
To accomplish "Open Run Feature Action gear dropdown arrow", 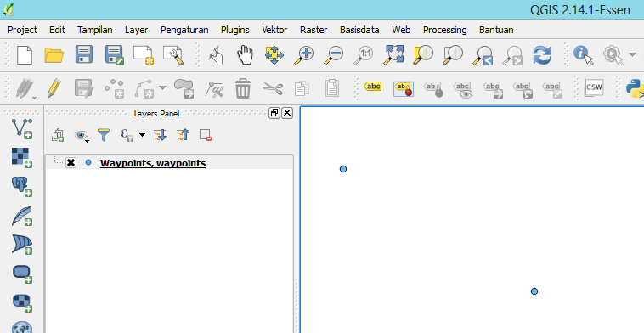I will pos(632,54).
